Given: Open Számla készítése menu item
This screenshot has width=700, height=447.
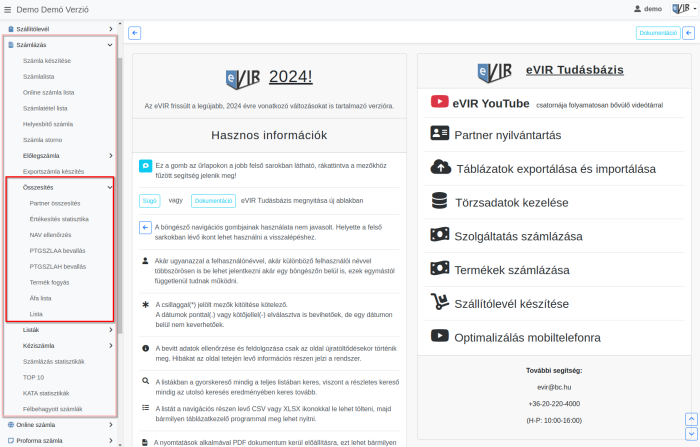Looking at the screenshot, I should (47, 61).
